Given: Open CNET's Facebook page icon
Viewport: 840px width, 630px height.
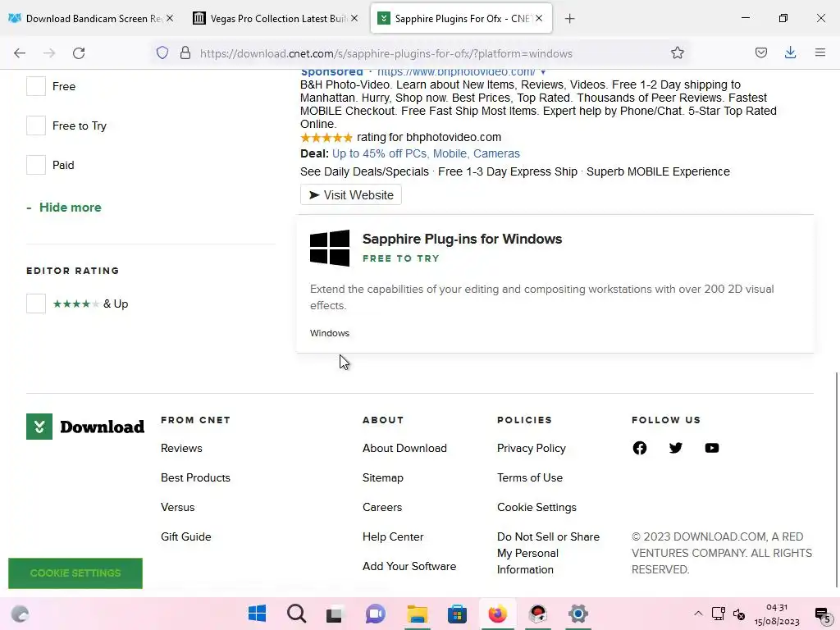Looking at the screenshot, I should pyautogui.click(x=640, y=448).
